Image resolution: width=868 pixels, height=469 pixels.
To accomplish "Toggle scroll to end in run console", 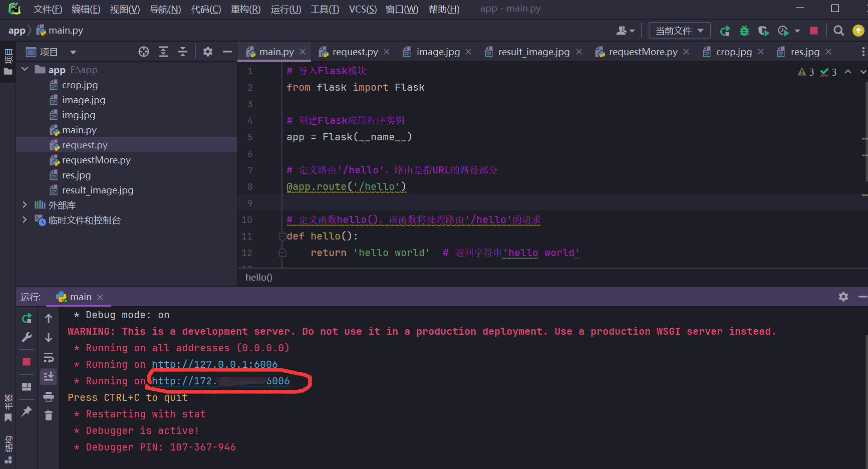I will tap(49, 377).
